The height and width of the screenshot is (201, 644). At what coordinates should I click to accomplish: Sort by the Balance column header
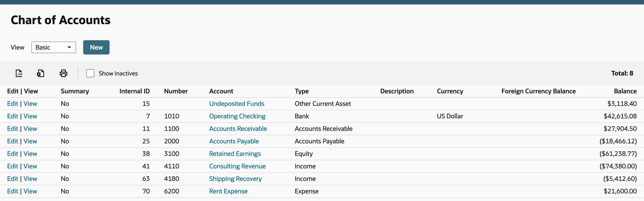[x=625, y=91]
